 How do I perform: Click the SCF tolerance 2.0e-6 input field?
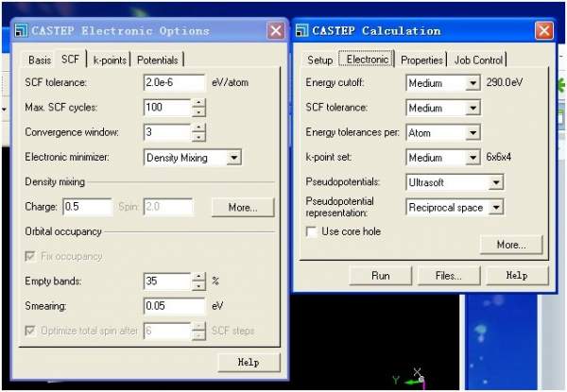coord(174,83)
